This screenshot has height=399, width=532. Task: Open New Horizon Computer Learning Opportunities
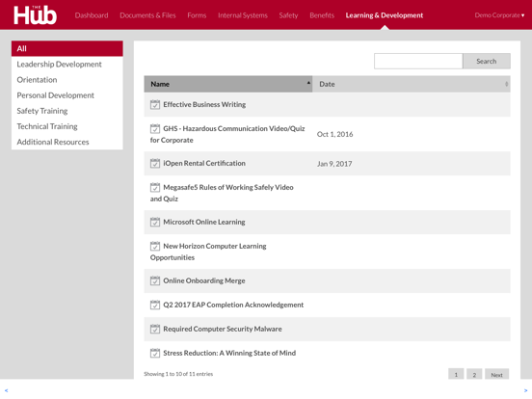208,252
